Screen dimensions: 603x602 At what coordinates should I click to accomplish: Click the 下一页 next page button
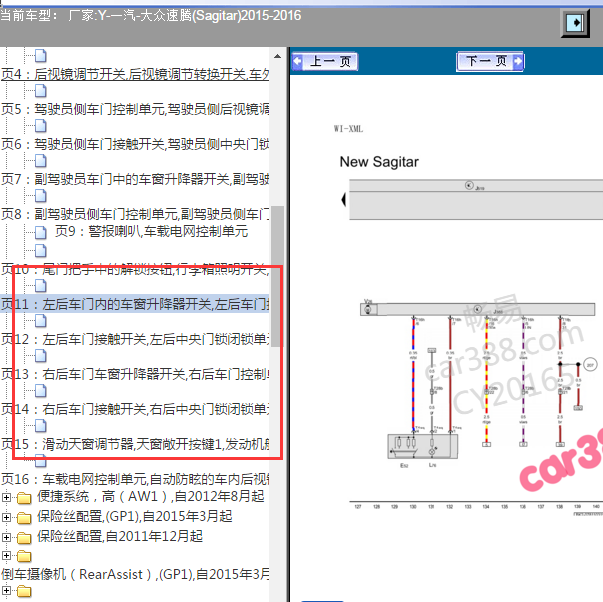click(x=490, y=61)
